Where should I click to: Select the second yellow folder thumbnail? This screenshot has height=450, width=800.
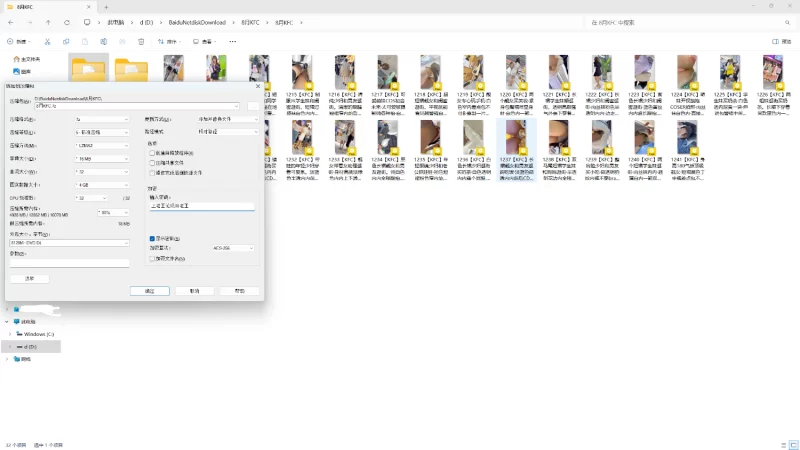click(x=131, y=69)
